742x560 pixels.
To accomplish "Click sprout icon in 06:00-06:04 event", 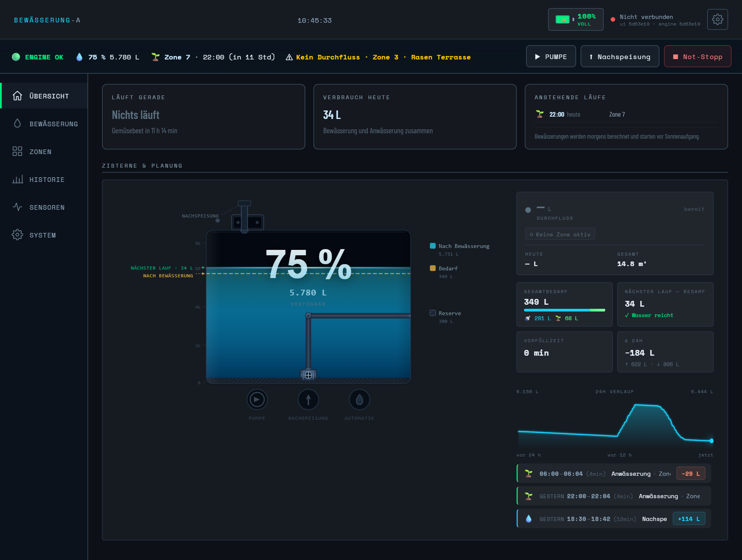I will click(x=528, y=473).
